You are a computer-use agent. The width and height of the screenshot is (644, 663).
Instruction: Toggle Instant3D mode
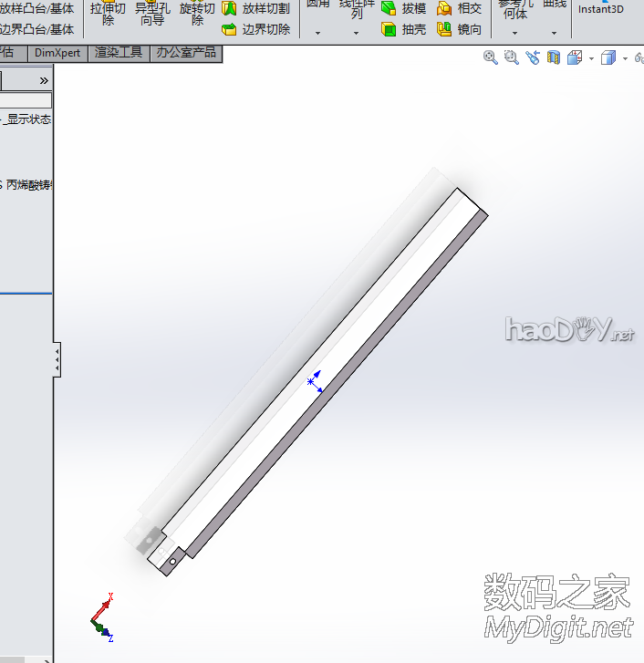[x=600, y=9]
